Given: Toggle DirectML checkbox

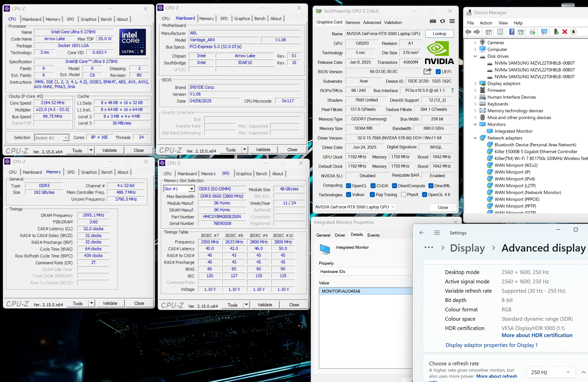Looking at the screenshot, I should (x=431, y=186).
